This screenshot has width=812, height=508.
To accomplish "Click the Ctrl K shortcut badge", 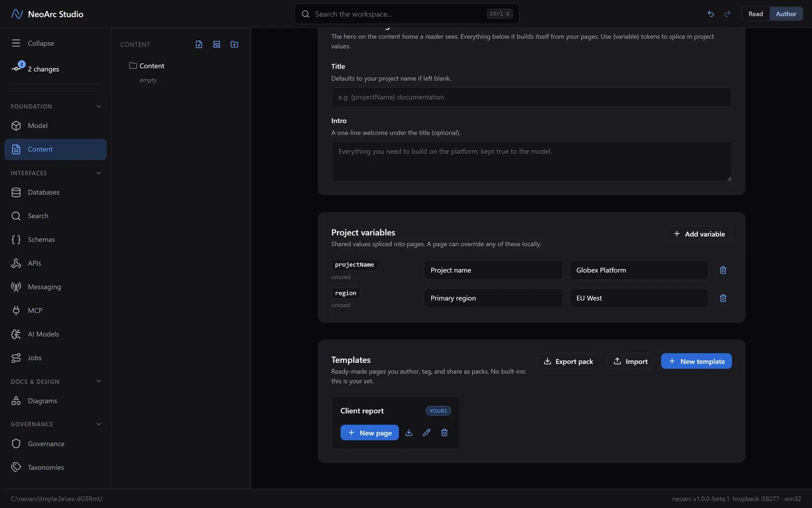I will pos(500,14).
